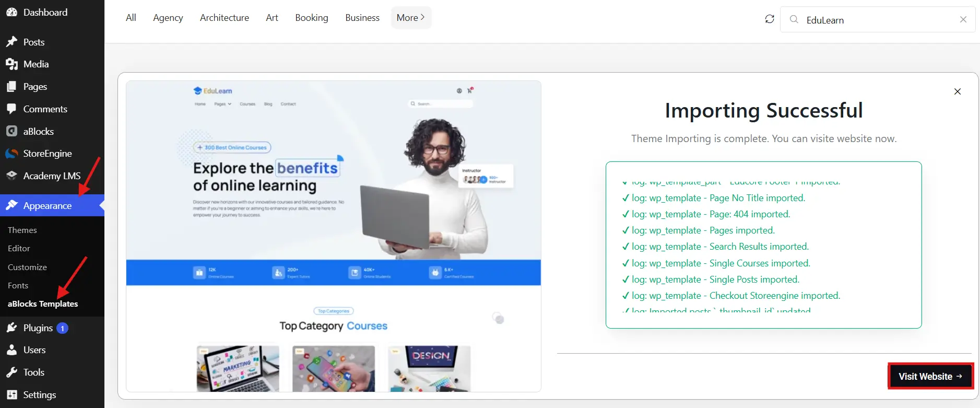The image size is (980, 408).
Task: Click the Posts pushpin icon
Action: point(11,42)
